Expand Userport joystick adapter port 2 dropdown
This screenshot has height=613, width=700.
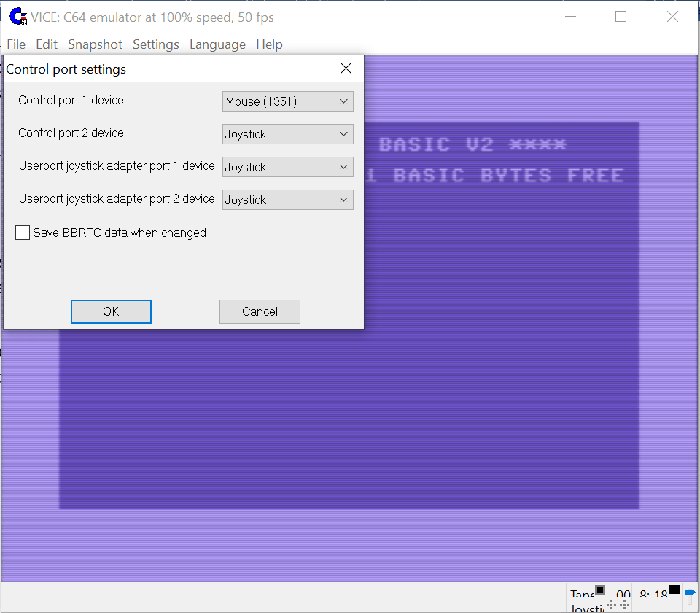[287, 200]
